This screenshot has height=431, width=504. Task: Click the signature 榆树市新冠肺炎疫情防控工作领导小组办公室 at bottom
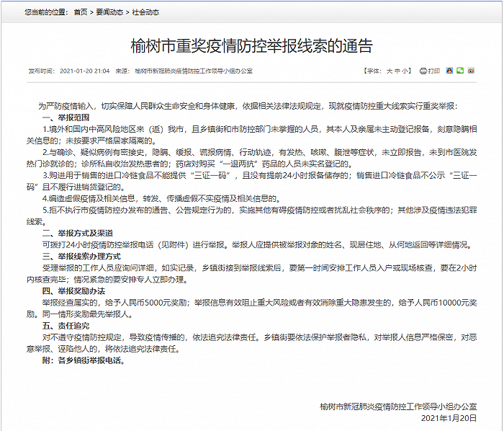[398, 406]
